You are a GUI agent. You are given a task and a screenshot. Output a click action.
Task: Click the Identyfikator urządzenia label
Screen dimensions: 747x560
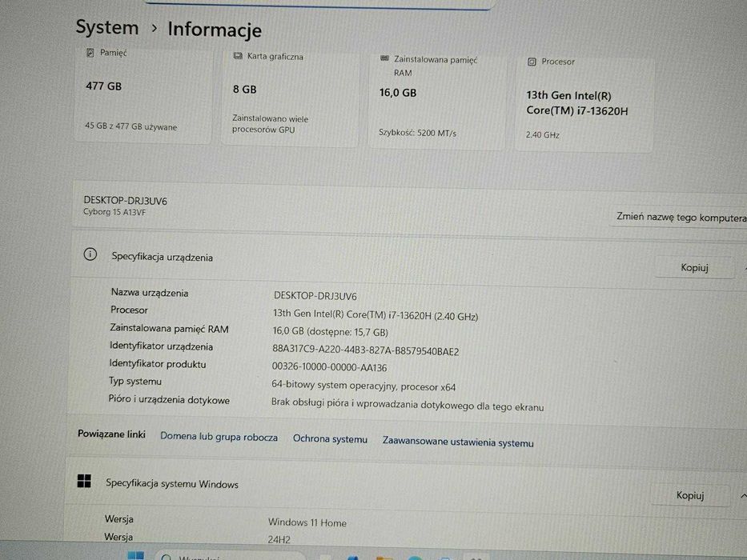tap(161, 346)
